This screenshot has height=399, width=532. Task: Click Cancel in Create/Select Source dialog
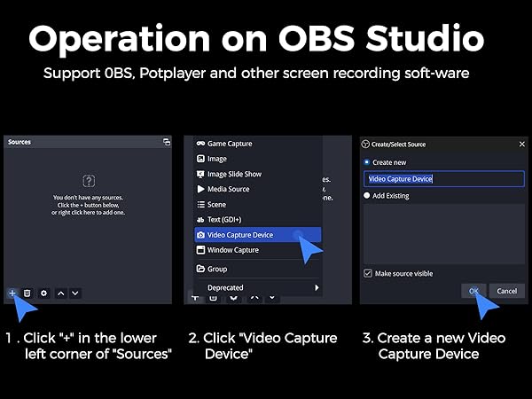tap(507, 291)
